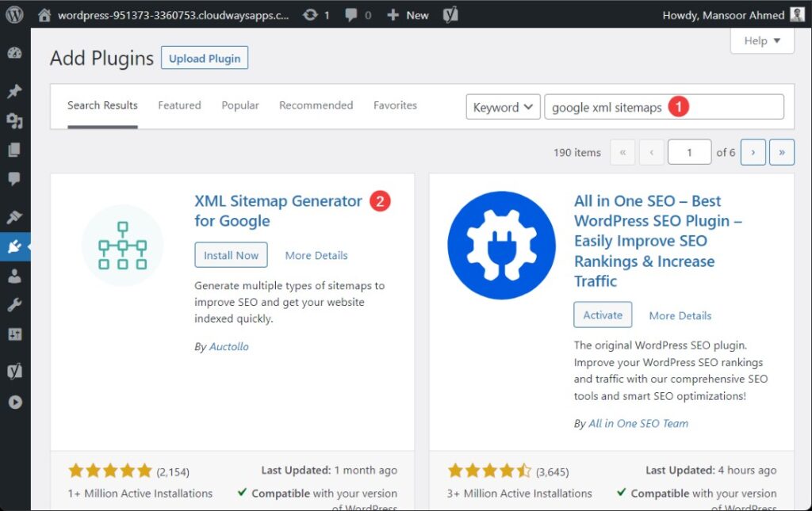Open Posts via the pushpin icon

(x=14, y=91)
